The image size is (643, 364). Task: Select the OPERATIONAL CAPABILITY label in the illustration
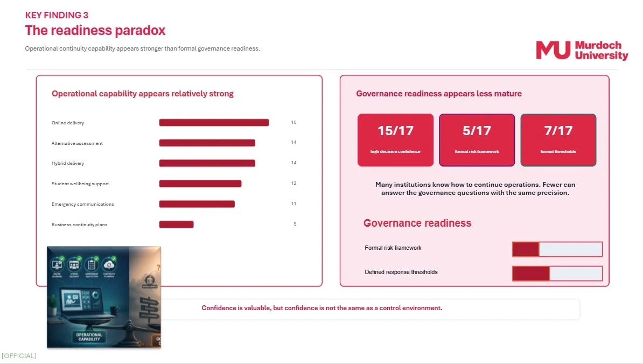pyautogui.click(x=89, y=337)
